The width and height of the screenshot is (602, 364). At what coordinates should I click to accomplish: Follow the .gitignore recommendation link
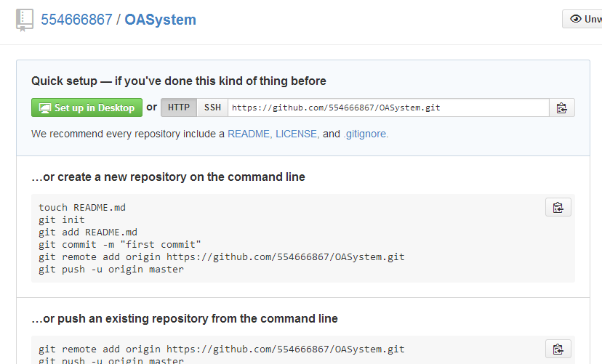click(x=366, y=134)
